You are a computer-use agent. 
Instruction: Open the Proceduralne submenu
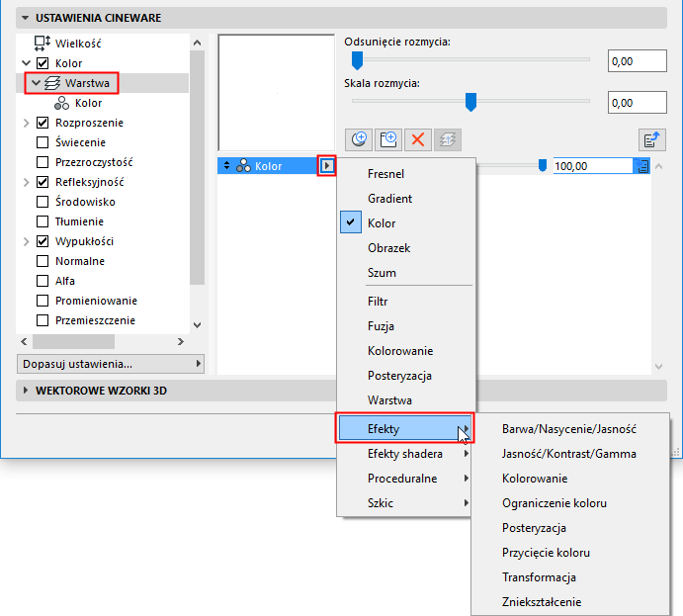pyautogui.click(x=406, y=479)
